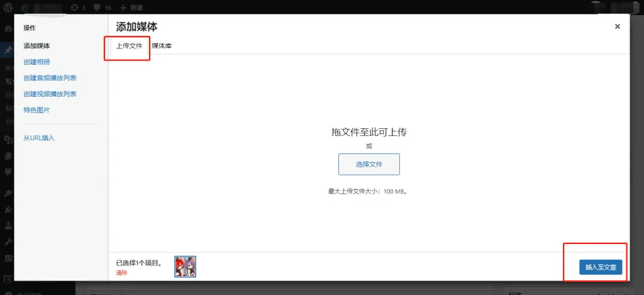
Task: Click the selected image thumbnail
Action: pos(186,266)
